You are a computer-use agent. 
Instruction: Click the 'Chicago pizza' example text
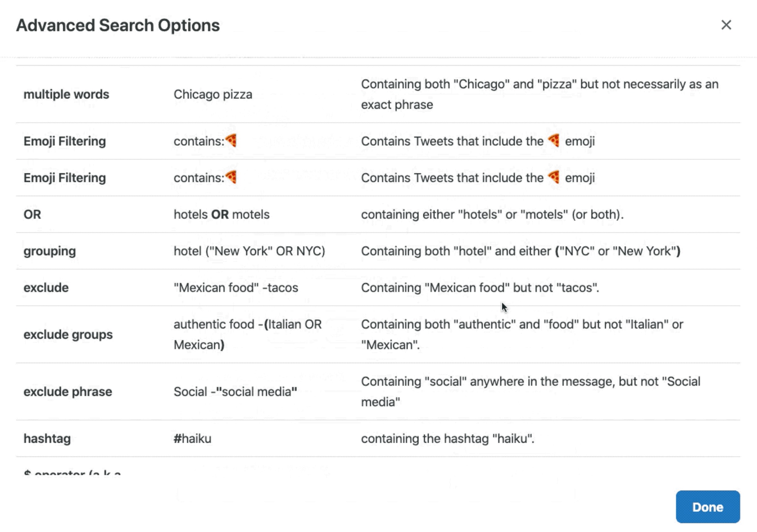click(x=213, y=94)
